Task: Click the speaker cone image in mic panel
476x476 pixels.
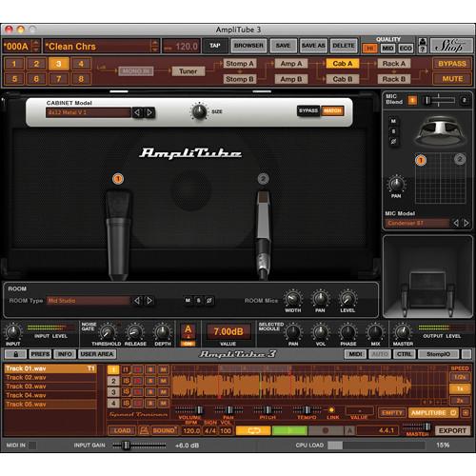Action: pyautogui.click(x=440, y=130)
